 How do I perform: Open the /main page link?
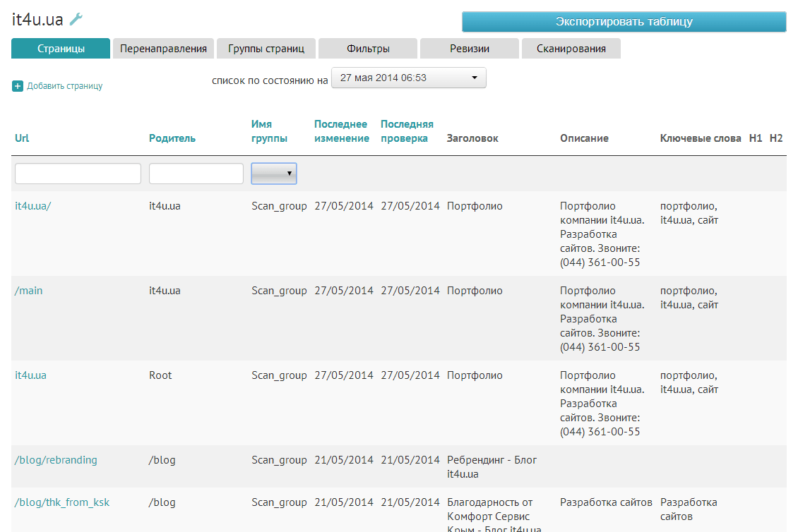coord(28,291)
